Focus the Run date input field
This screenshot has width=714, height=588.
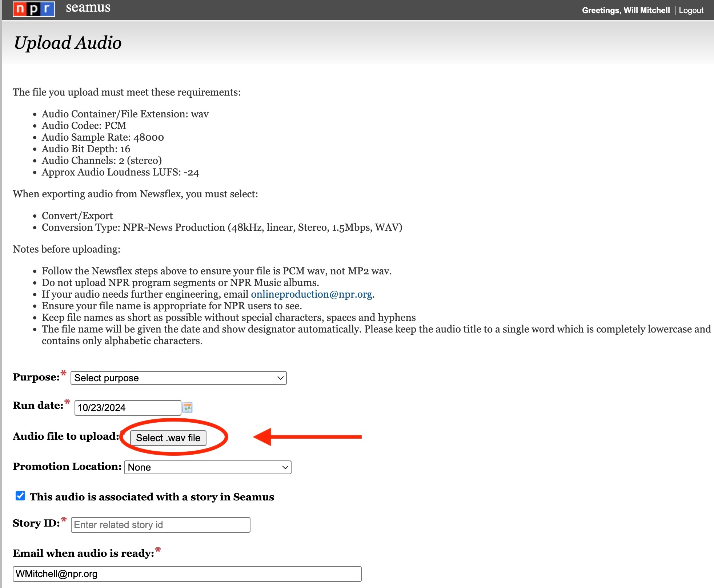pos(128,408)
